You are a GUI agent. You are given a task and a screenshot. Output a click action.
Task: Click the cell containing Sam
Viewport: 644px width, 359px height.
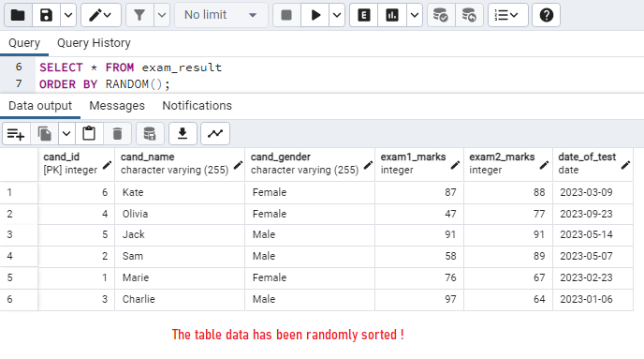pos(180,256)
